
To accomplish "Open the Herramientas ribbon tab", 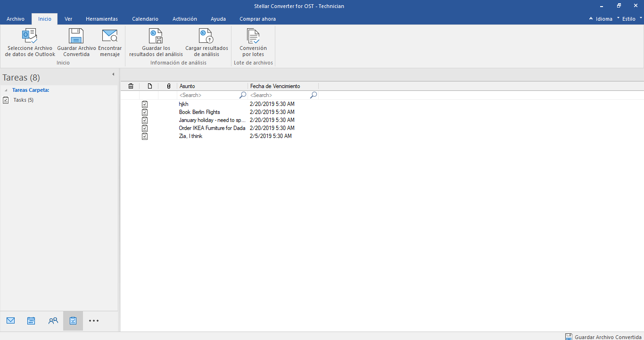I will pyautogui.click(x=102, y=19).
